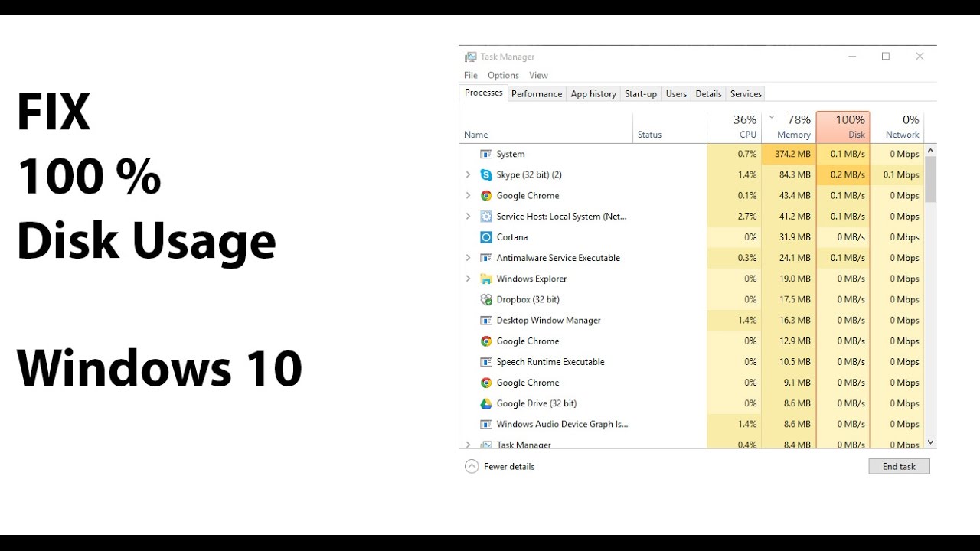
Task: Select the Desktop Window Manager process row
Action: coord(548,321)
